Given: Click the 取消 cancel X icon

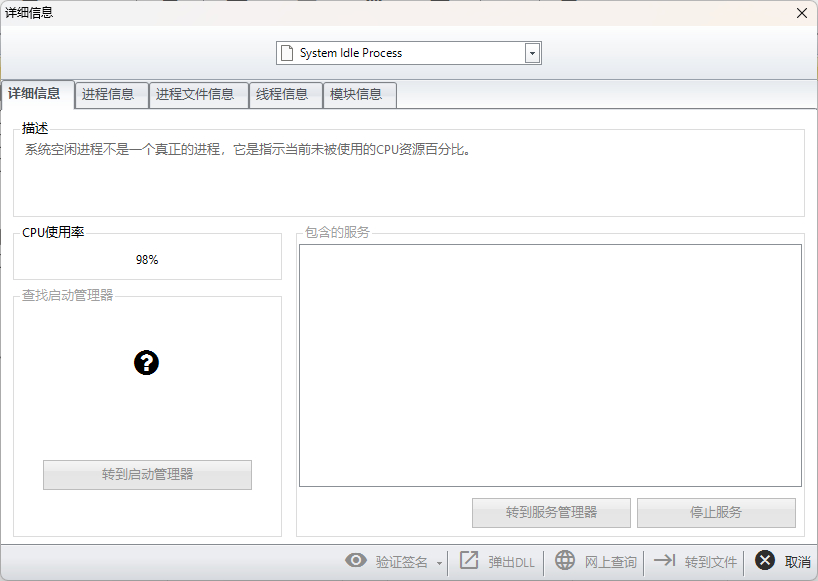Looking at the screenshot, I should [765, 561].
